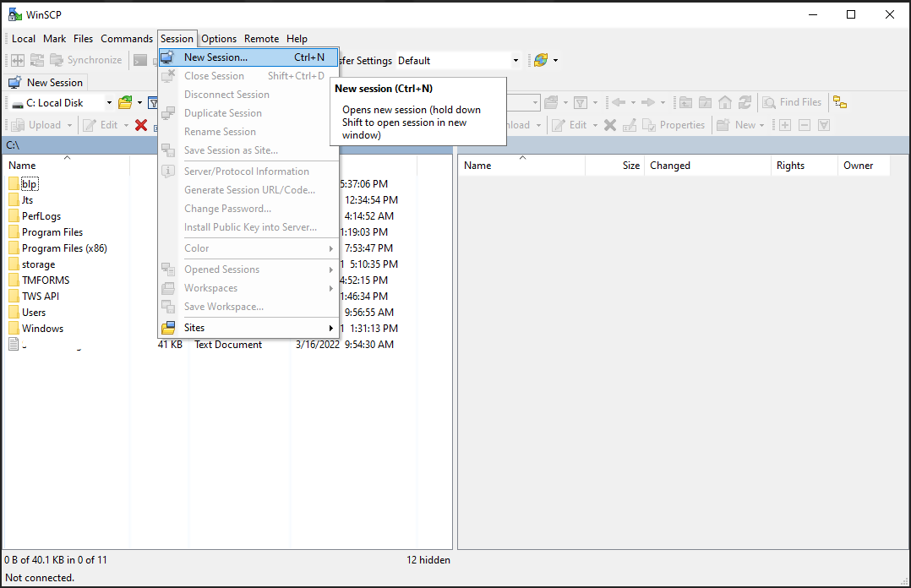Viewport: 911px width, 588px height.
Task: Click the remote directory tree icon
Action: tap(840, 103)
